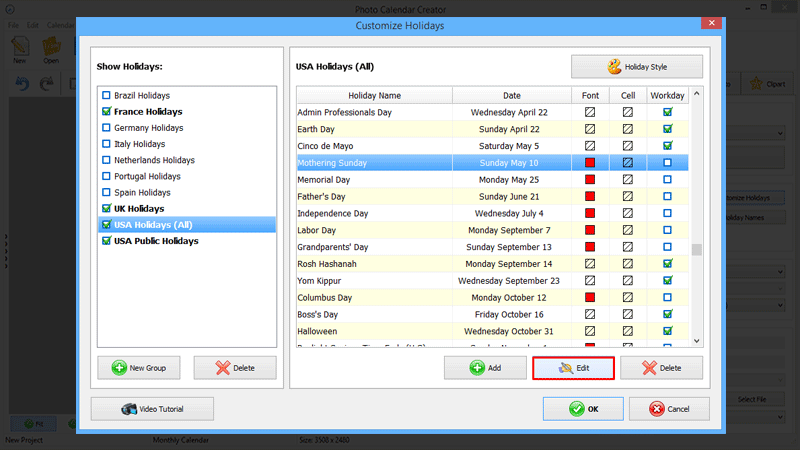Click date Monday October 12
Screen dimensions: 800x450
coord(509,297)
